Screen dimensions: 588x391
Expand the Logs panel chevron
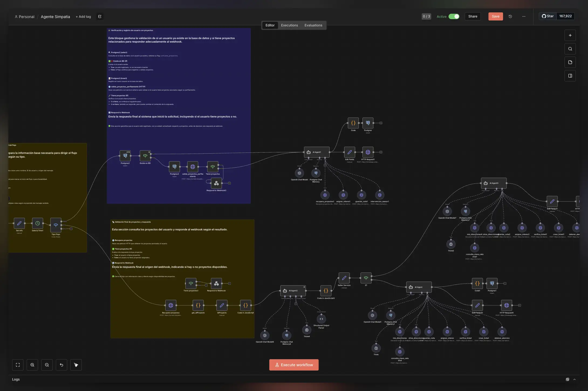[575, 379]
